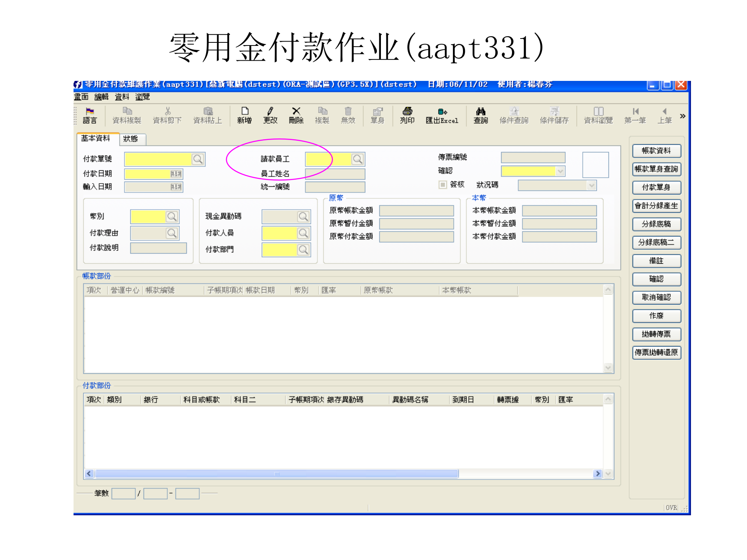Open the 確認 dropdown list

tap(559, 171)
